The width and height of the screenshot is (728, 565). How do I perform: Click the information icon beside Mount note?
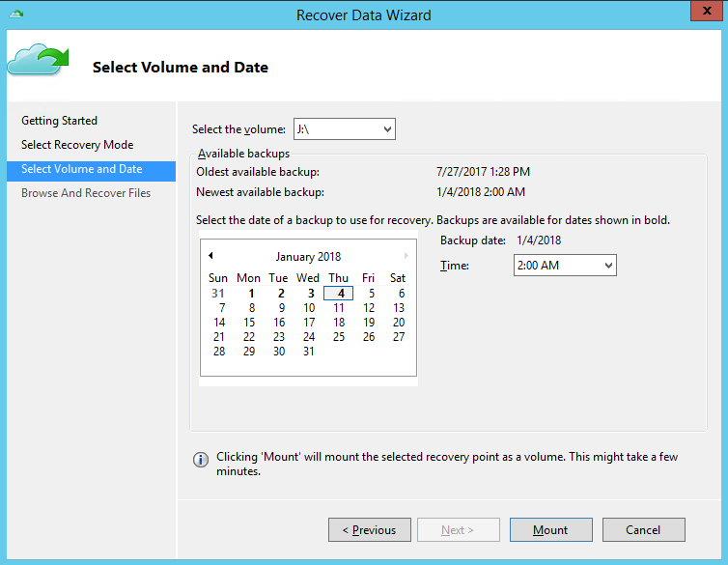tap(201, 460)
